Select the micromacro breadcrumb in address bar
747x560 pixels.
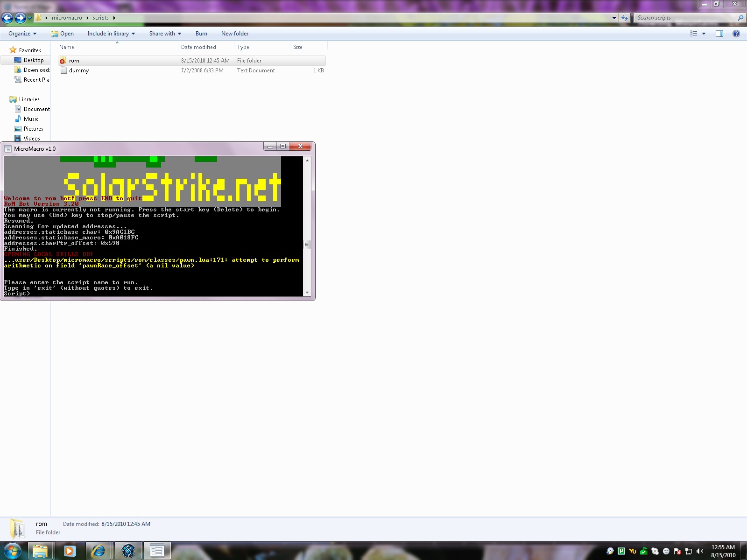coord(67,18)
